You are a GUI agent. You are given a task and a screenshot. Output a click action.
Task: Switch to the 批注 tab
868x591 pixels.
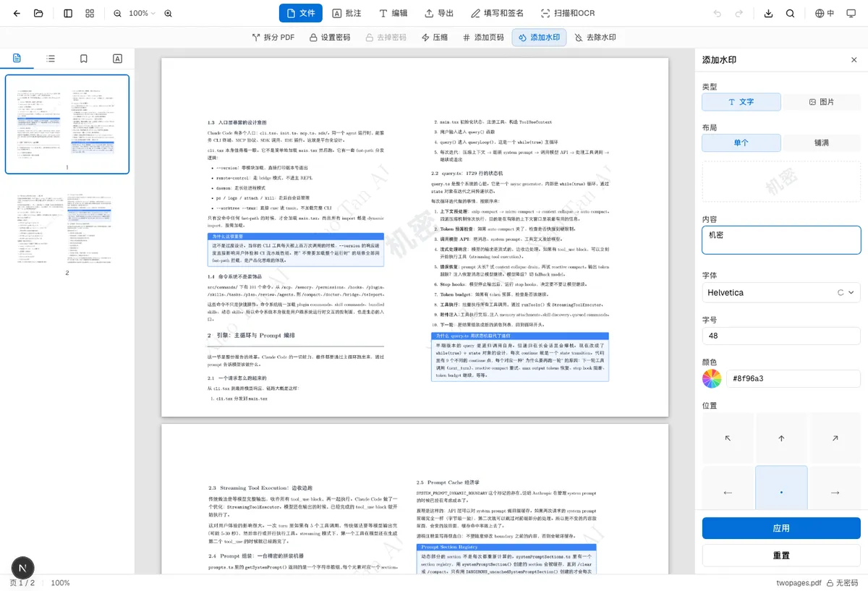[346, 13]
